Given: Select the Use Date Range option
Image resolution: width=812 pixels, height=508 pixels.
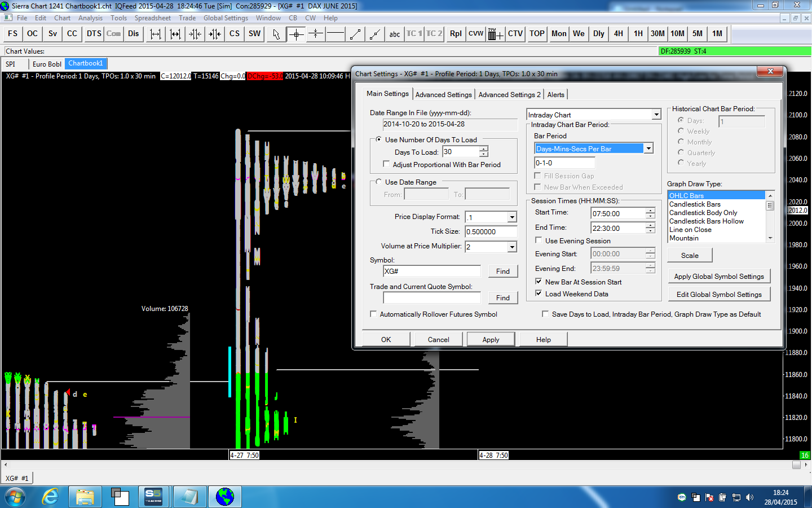Looking at the screenshot, I should point(378,182).
